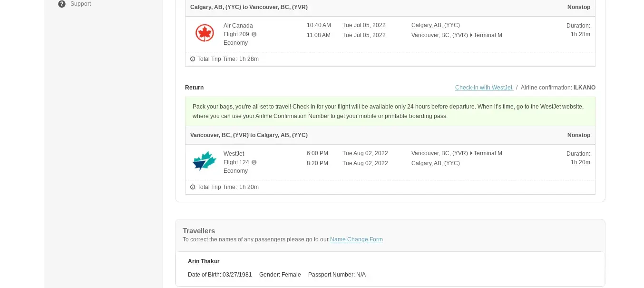Click info icon next to Flight 209
This screenshot has height=288, width=644.
click(254, 34)
